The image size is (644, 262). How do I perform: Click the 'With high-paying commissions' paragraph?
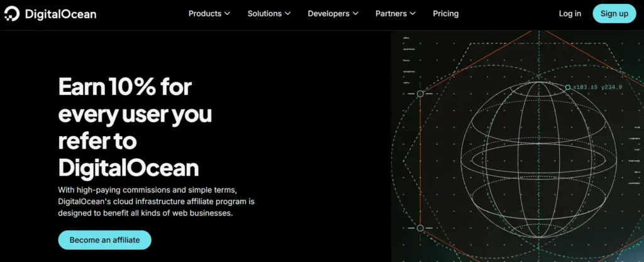156,202
